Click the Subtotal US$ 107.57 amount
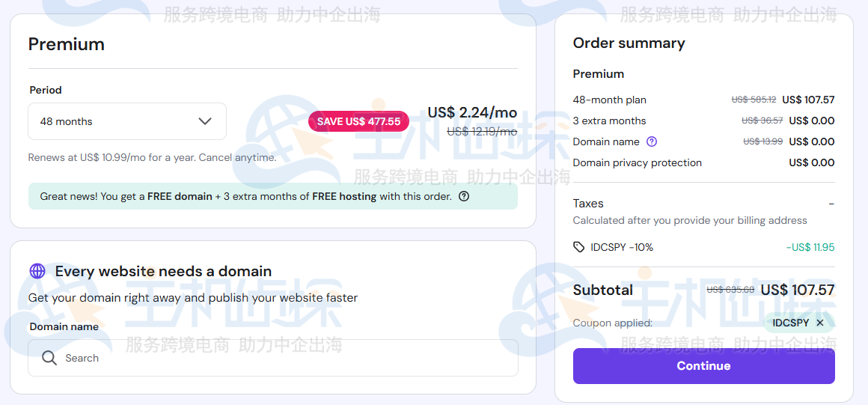 tap(797, 290)
